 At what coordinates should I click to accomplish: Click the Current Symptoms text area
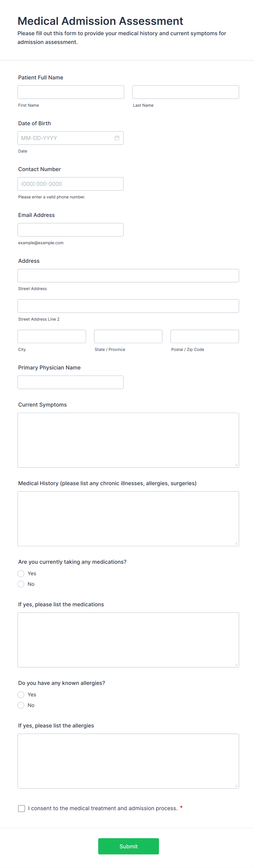coord(128,440)
